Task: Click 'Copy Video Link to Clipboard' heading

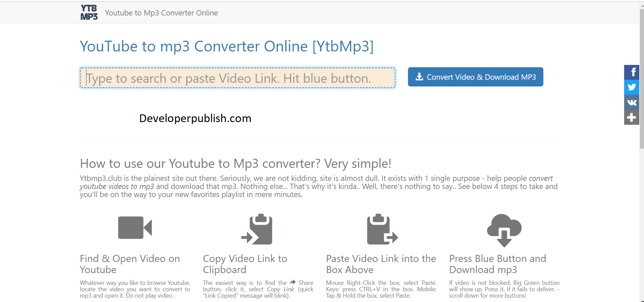Action: tap(245, 264)
